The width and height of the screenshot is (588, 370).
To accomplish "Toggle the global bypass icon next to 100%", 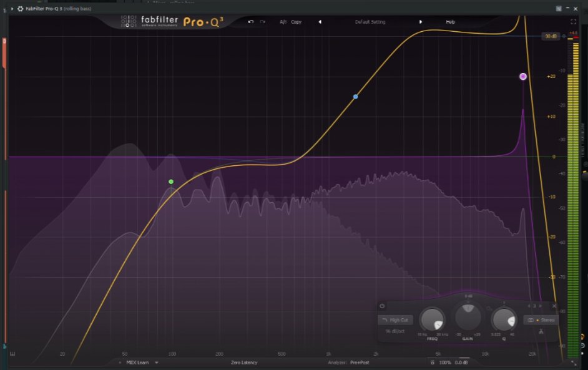I will [x=433, y=363].
